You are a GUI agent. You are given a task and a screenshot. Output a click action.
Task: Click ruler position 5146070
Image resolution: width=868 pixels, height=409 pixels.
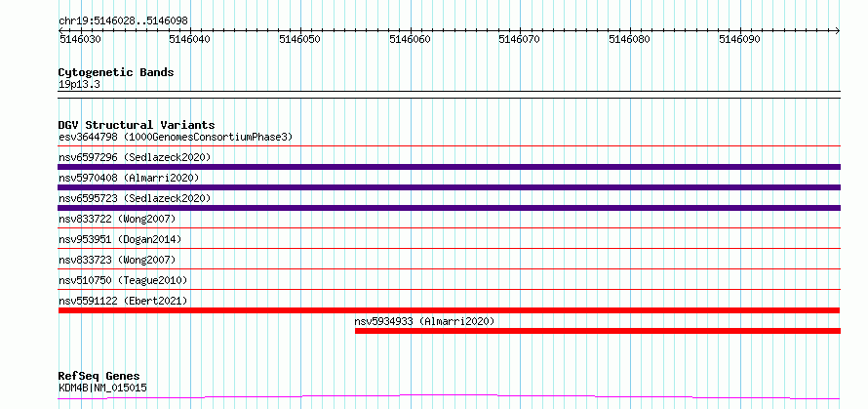pyautogui.click(x=521, y=39)
